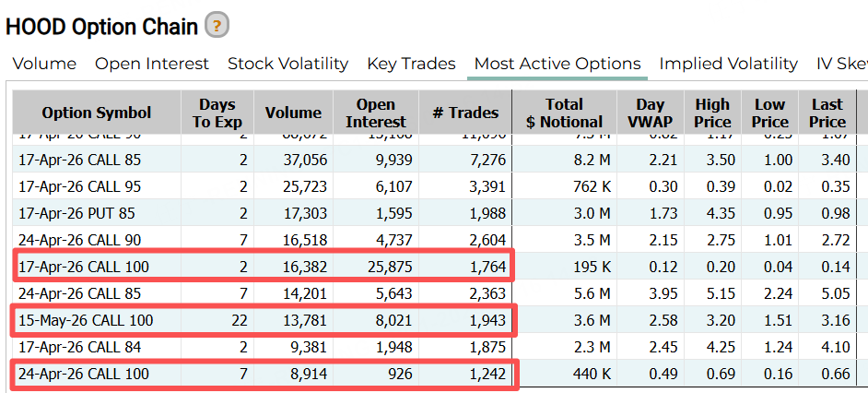Select the Stock Volatility tab
The image size is (868, 393).
tap(287, 64)
